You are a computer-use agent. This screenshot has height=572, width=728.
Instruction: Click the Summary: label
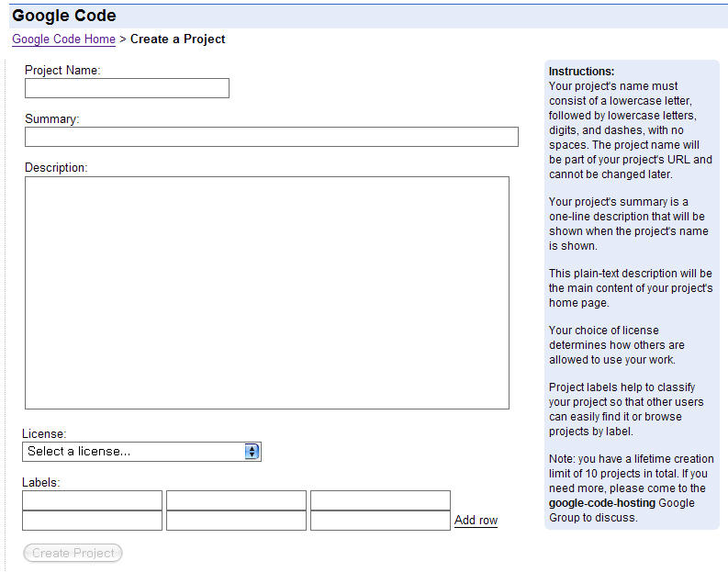pos(52,118)
